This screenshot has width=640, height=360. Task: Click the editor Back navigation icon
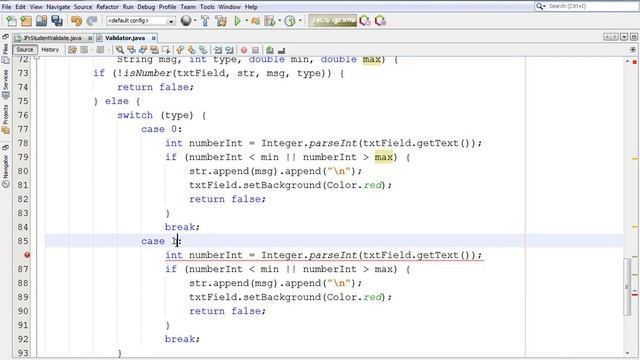pyautogui.click(x=84, y=50)
